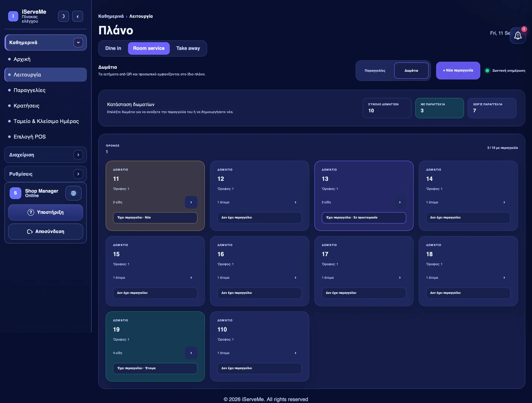Click the Υποστήριξη button
The width and height of the screenshot is (532, 403).
coord(46,212)
